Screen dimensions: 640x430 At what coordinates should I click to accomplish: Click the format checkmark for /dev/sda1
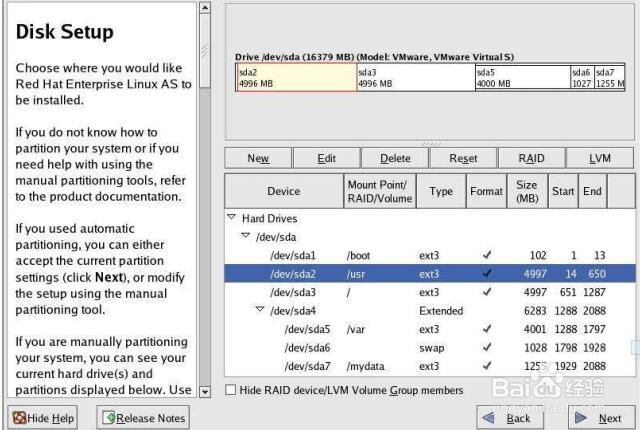(487, 255)
